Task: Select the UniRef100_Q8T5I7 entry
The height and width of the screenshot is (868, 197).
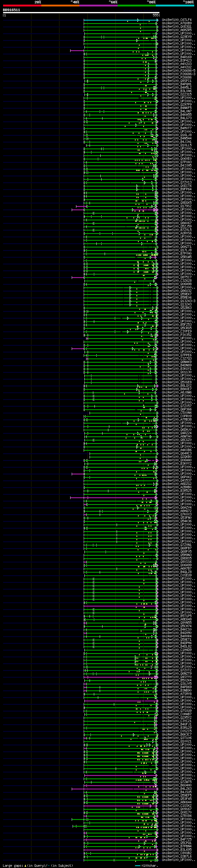Action: point(177,278)
